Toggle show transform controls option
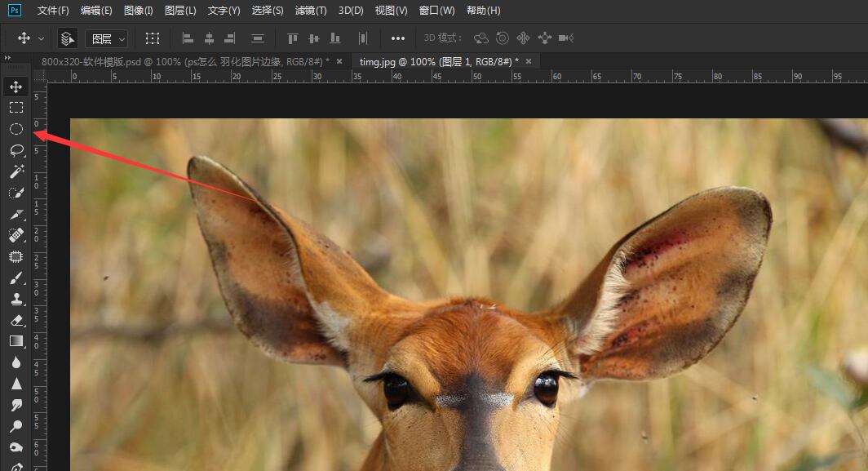 [x=153, y=38]
